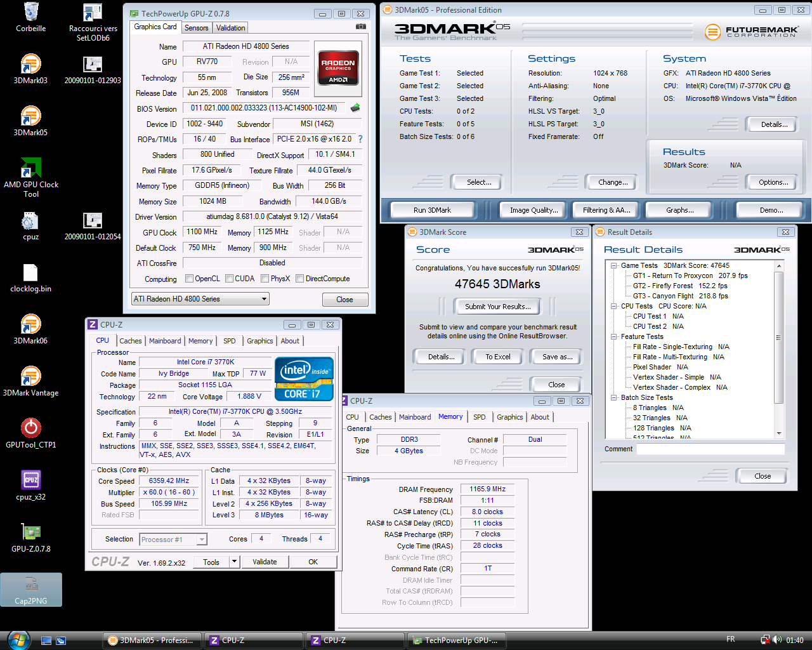Select the 20090101-012054 desktop file icon
This screenshot has width=812, height=650.
(x=93, y=226)
